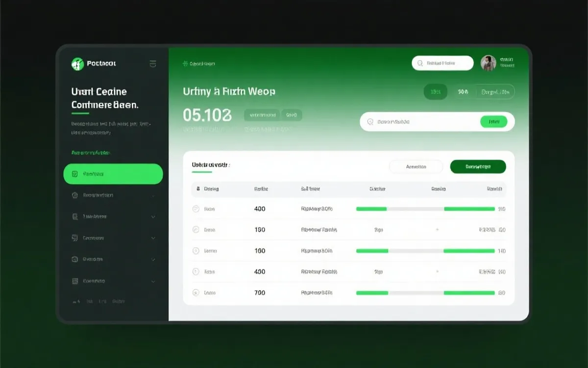Click the magnifier icon in the header search pill
Viewport: 588px width, 368px height.
(420, 63)
